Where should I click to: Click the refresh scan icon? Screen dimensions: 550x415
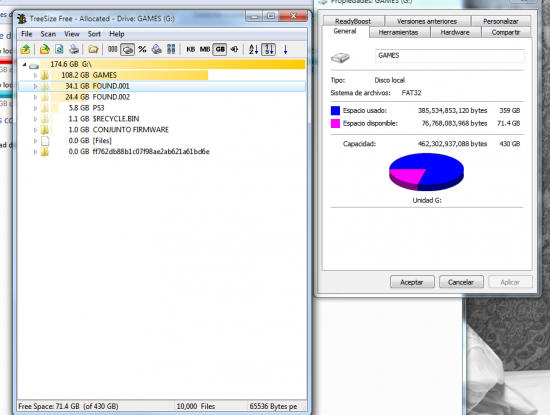point(59,49)
